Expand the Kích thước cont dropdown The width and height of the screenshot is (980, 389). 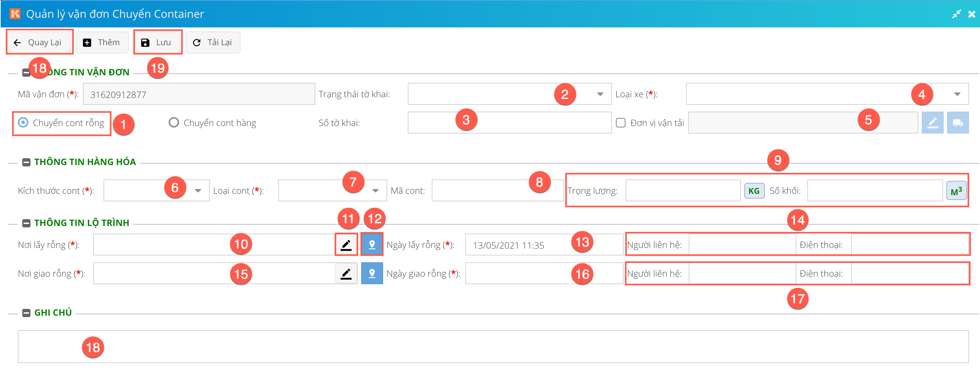[x=198, y=190]
